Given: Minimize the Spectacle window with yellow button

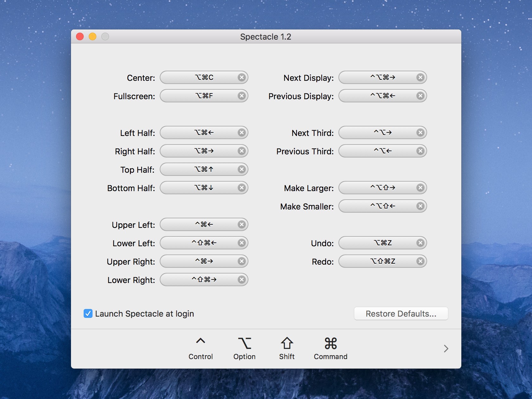Looking at the screenshot, I should (x=93, y=37).
